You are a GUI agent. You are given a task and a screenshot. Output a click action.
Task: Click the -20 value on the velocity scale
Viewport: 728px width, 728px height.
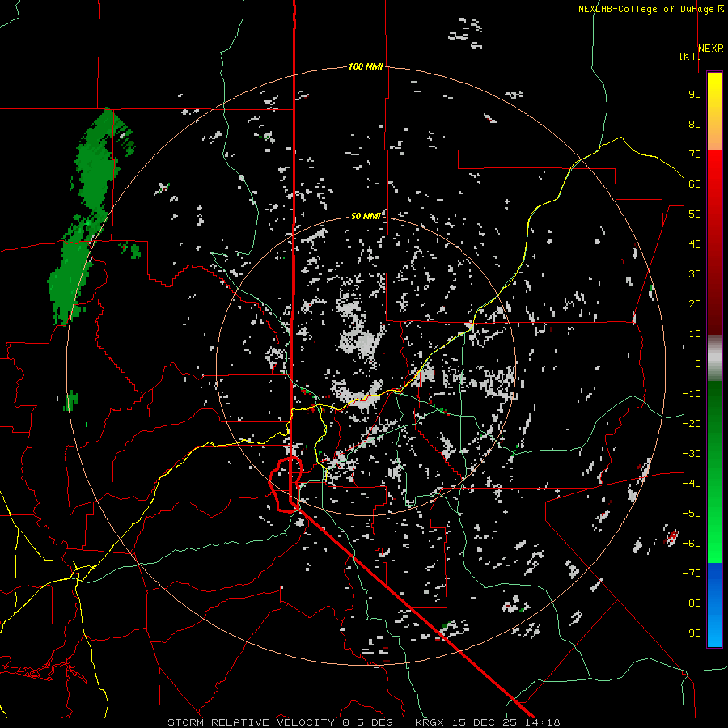[692, 423]
